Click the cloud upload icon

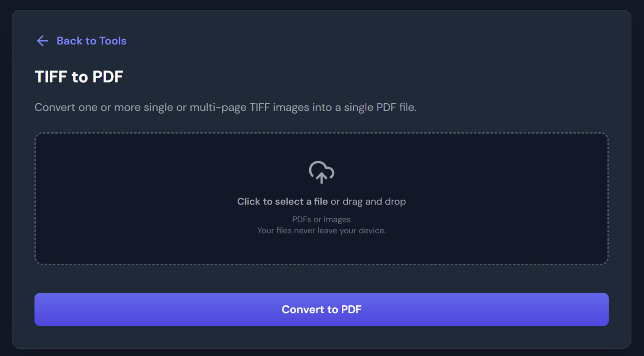[x=321, y=171]
